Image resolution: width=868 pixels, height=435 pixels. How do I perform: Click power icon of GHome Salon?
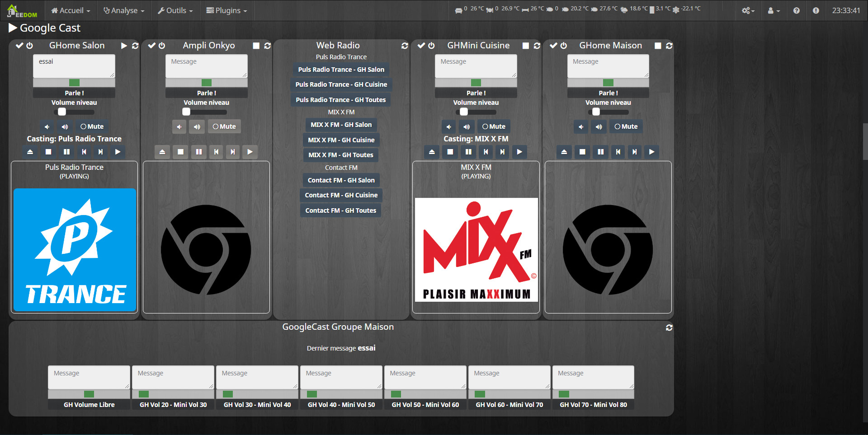click(29, 46)
